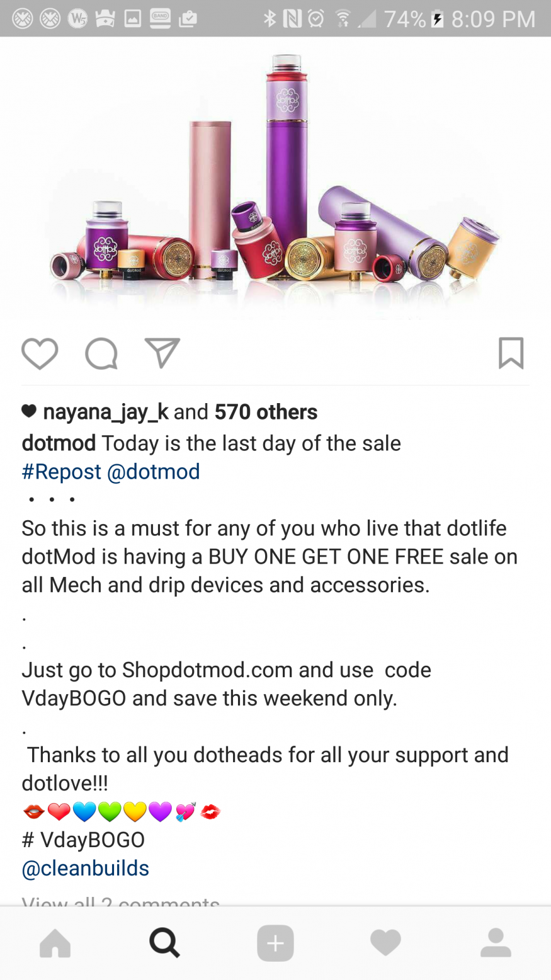View the 570 others who liked

tap(266, 412)
